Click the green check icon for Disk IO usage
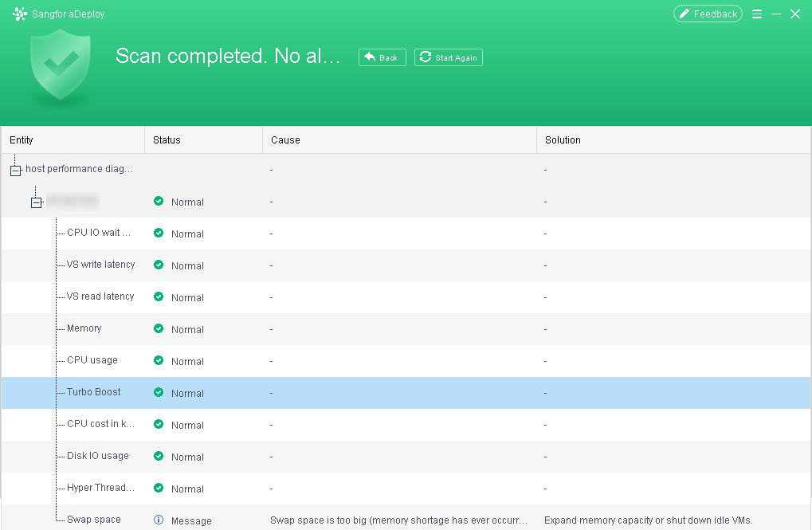Image resolution: width=812 pixels, height=530 pixels. [x=159, y=456]
